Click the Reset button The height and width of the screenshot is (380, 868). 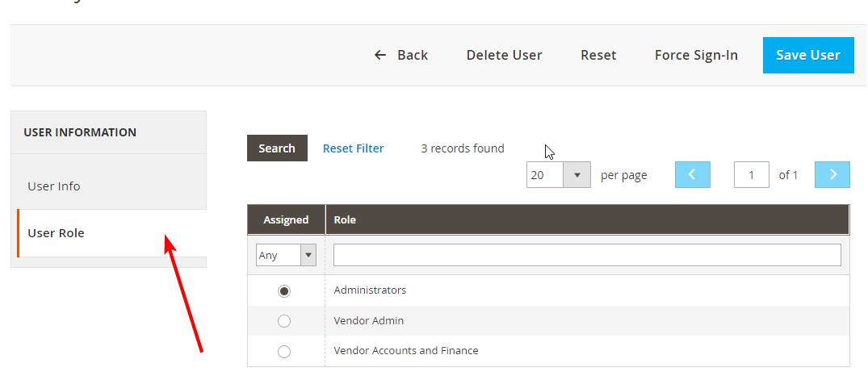coord(598,55)
